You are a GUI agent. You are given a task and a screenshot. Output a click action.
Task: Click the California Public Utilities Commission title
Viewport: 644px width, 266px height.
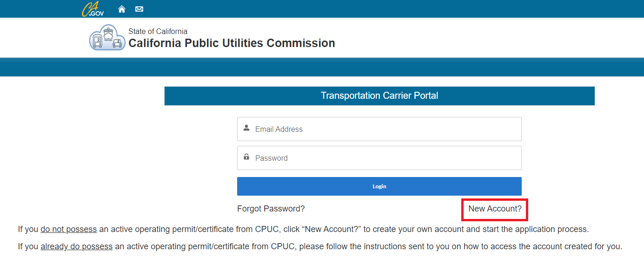232,43
